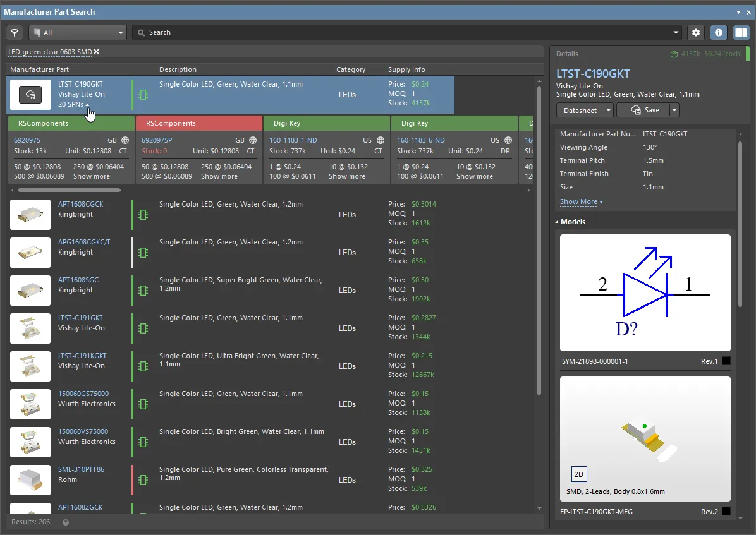This screenshot has height=535, width=756.
Task: Click the green availability cube icon in Details header
Action: pyautogui.click(x=674, y=54)
